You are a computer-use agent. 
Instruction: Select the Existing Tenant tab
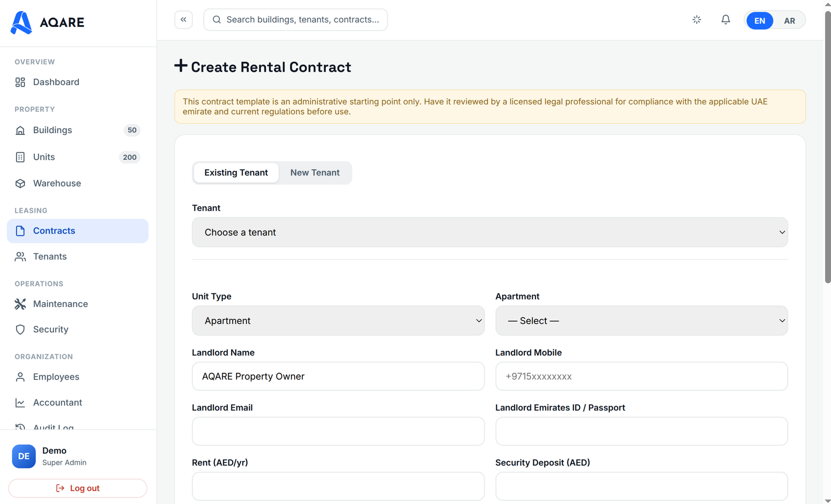[x=236, y=173]
